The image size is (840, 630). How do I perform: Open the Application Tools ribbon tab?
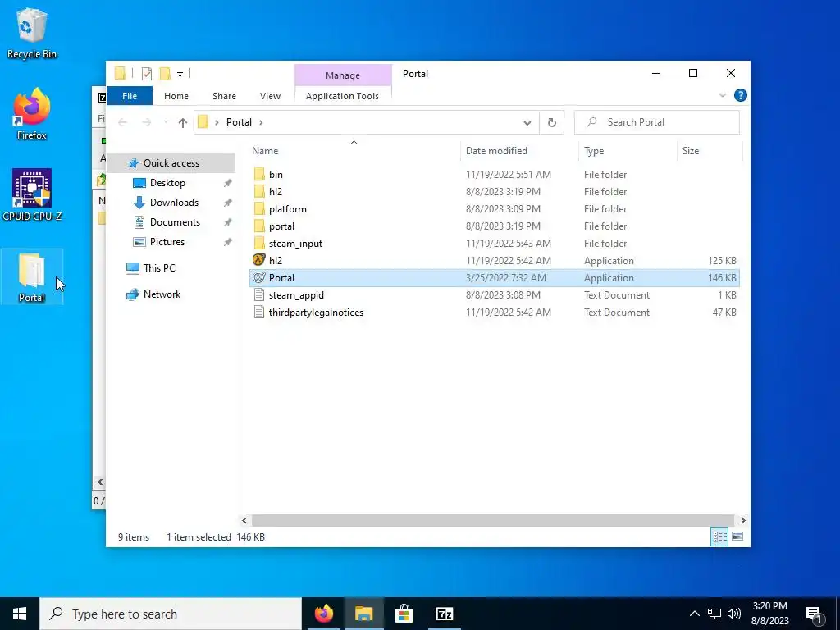pos(342,96)
